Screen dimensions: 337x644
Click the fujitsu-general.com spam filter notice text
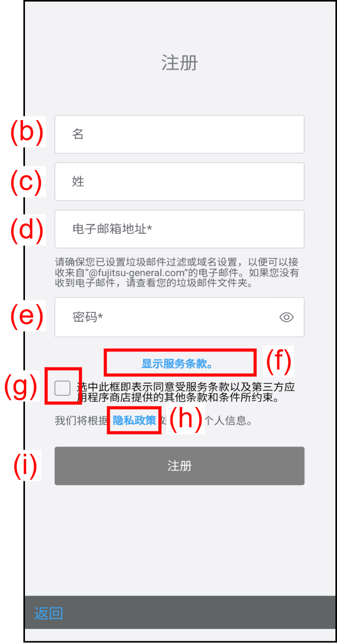[177, 273]
